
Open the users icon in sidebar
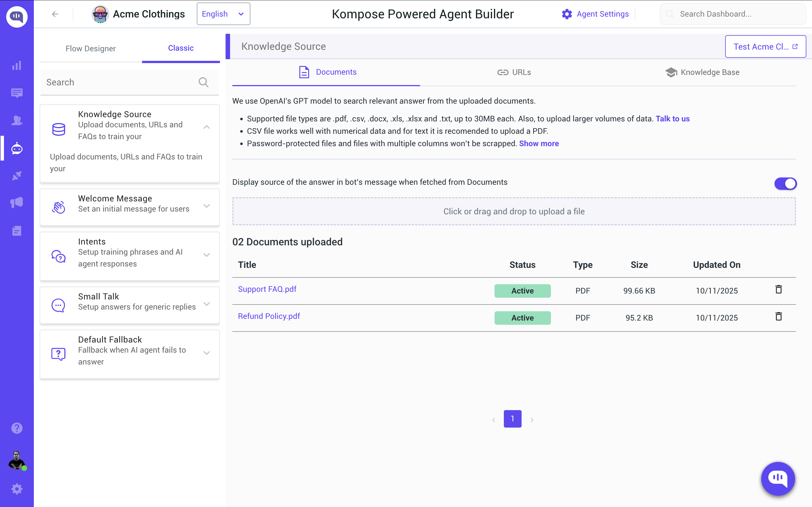click(17, 120)
